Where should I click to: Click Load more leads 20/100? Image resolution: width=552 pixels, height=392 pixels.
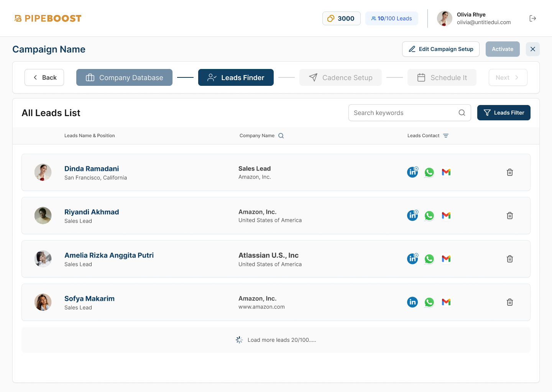pos(276,340)
